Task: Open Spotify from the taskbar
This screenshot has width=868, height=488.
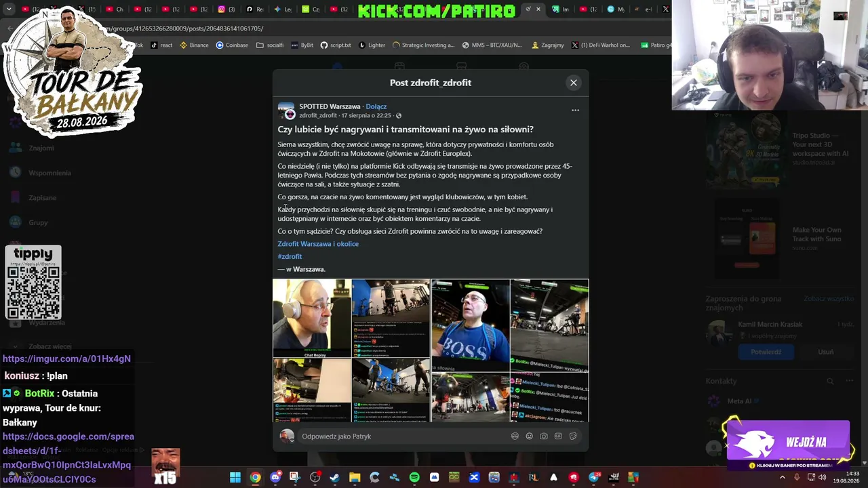Action: (x=414, y=477)
